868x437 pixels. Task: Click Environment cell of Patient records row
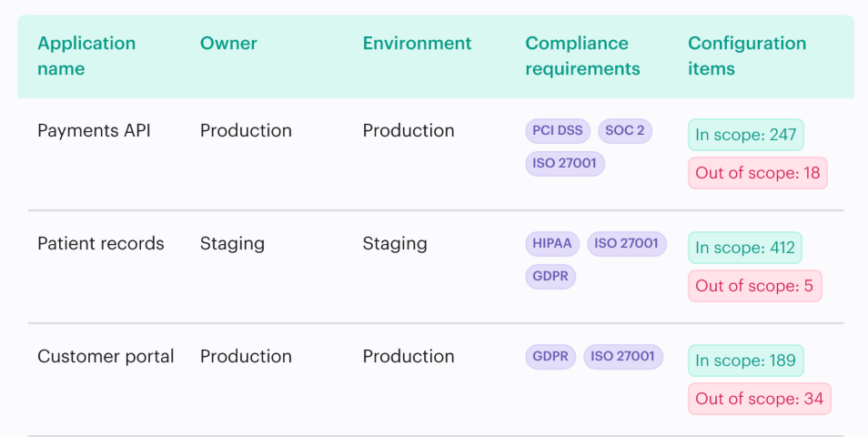(x=395, y=244)
